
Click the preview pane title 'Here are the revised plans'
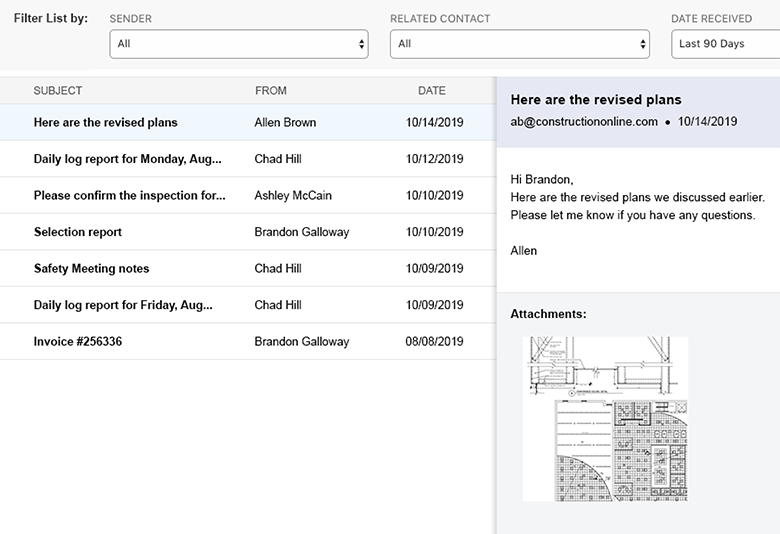click(595, 100)
